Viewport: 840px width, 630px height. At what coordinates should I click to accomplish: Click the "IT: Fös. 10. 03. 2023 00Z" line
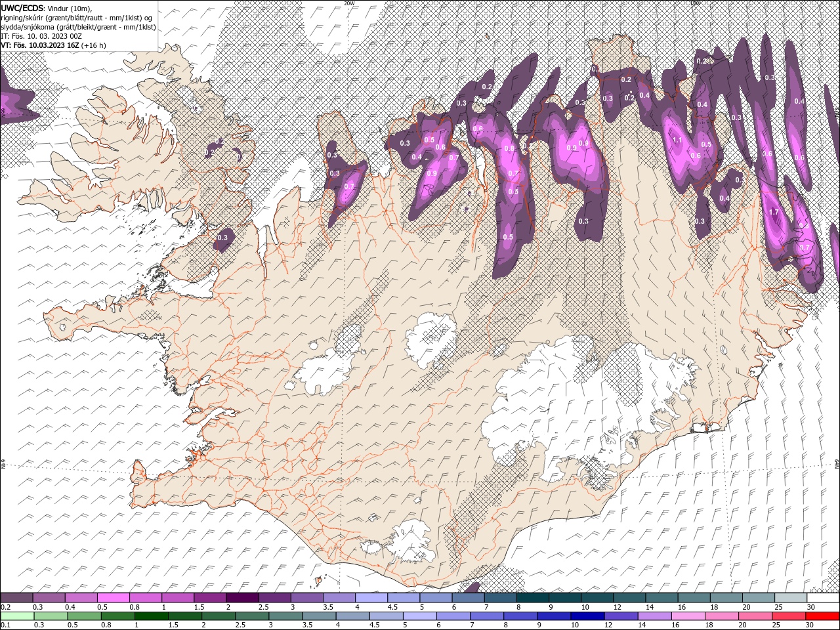tap(41, 36)
